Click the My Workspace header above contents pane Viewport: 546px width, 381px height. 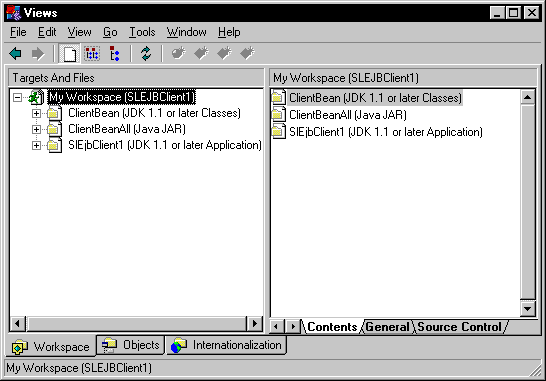click(403, 78)
